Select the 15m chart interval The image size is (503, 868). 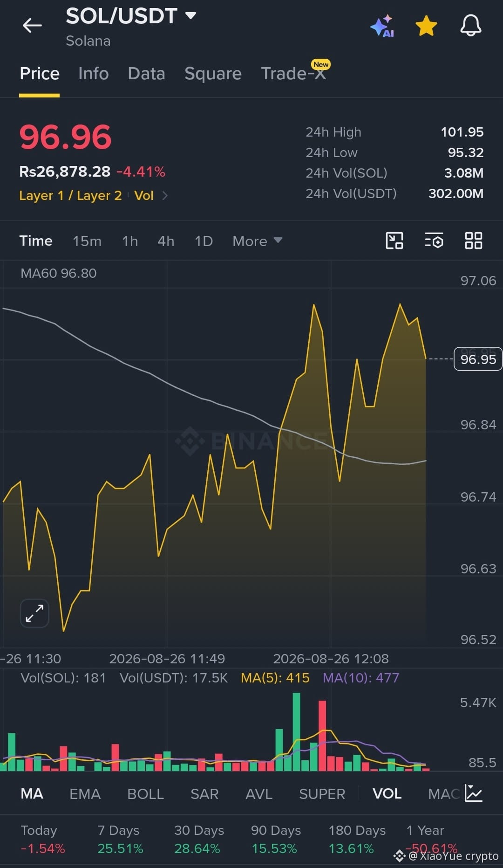point(87,241)
